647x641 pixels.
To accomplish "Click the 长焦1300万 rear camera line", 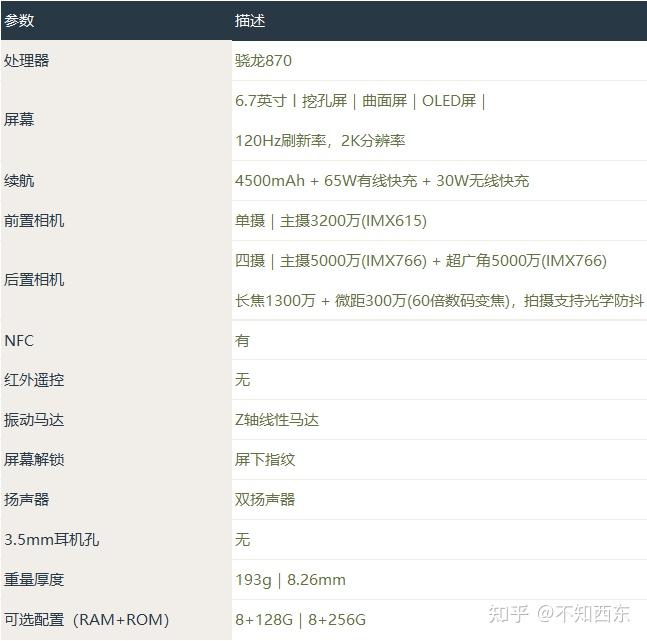I will [439, 301].
